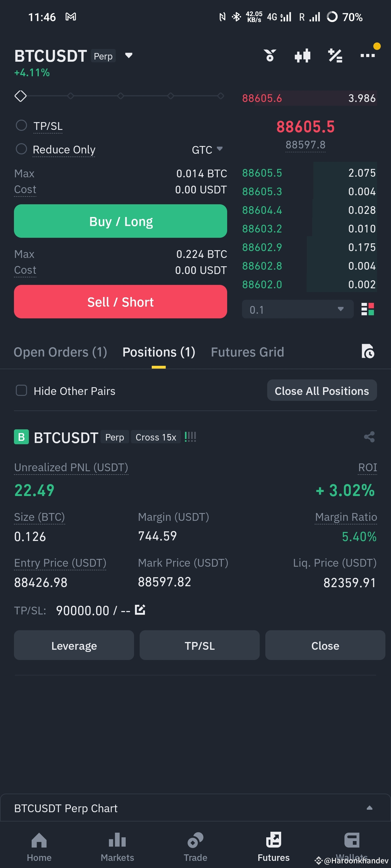Image resolution: width=391 pixels, height=868 pixels.
Task: Open the candlestick chart icon
Action: [x=302, y=55]
